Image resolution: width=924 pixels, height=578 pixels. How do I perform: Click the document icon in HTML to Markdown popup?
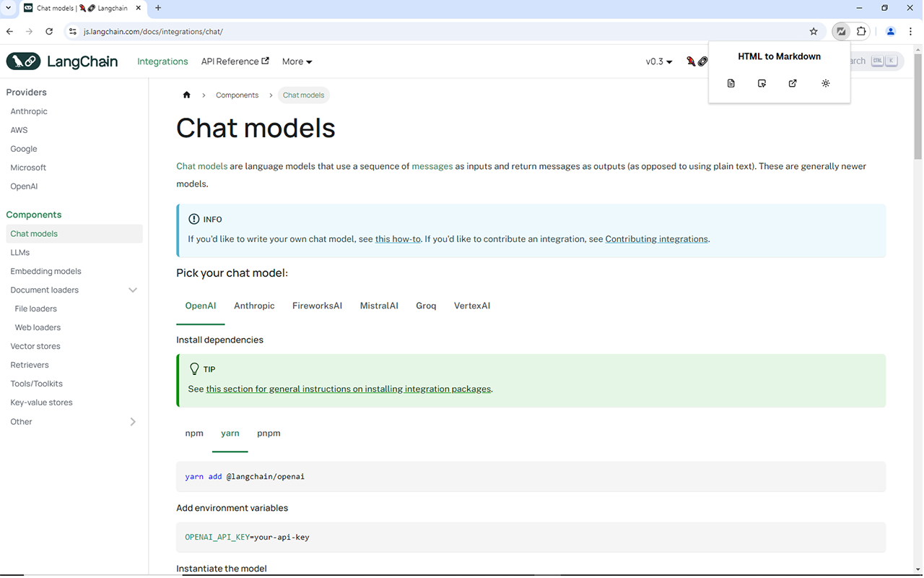click(731, 84)
